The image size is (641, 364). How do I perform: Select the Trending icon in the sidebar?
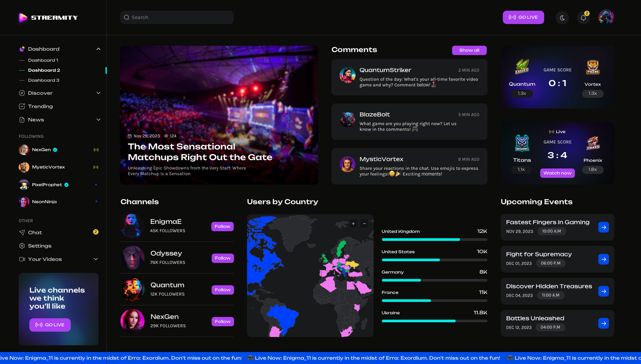pos(22,106)
